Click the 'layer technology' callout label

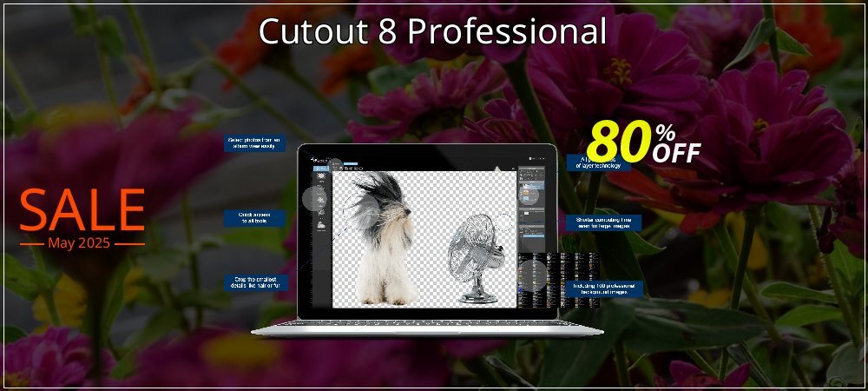(x=598, y=162)
